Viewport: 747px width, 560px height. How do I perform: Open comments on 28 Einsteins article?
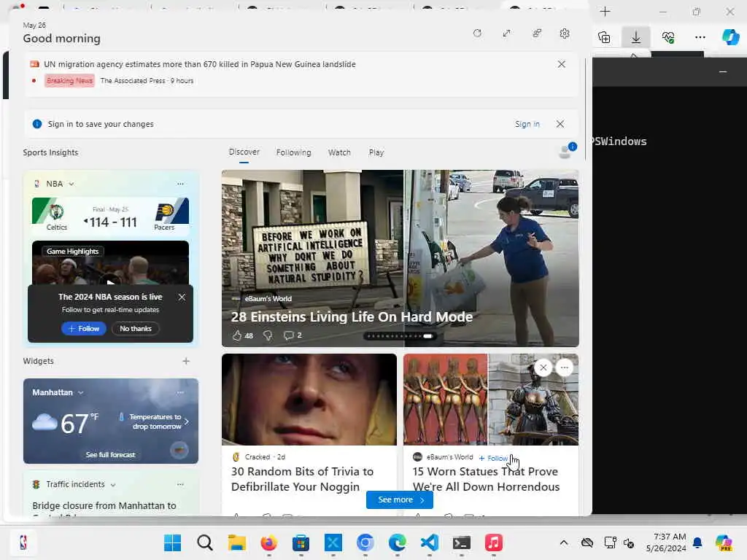[289, 335]
